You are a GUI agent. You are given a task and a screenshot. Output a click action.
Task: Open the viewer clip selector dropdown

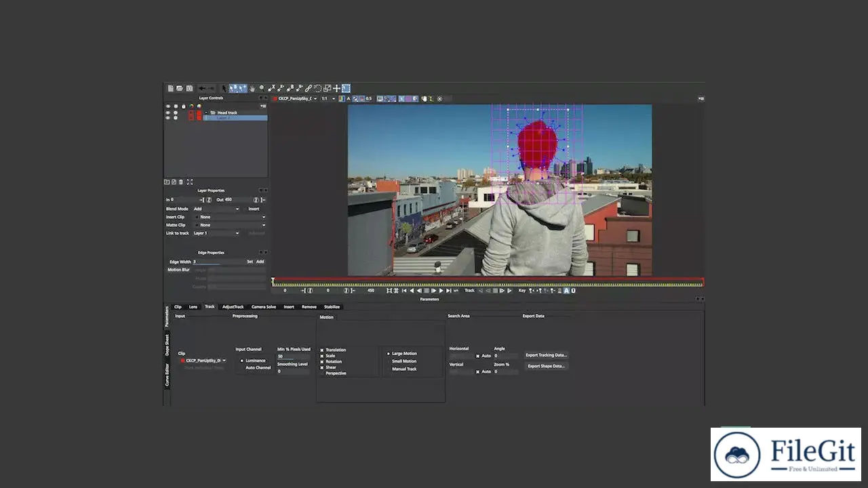point(295,99)
